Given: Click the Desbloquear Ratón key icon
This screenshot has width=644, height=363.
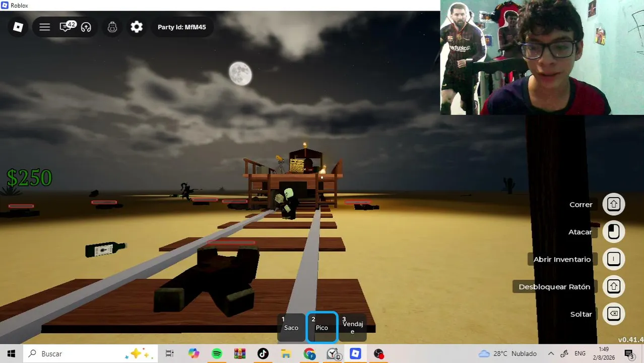Looking at the screenshot, I should click(613, 286).
